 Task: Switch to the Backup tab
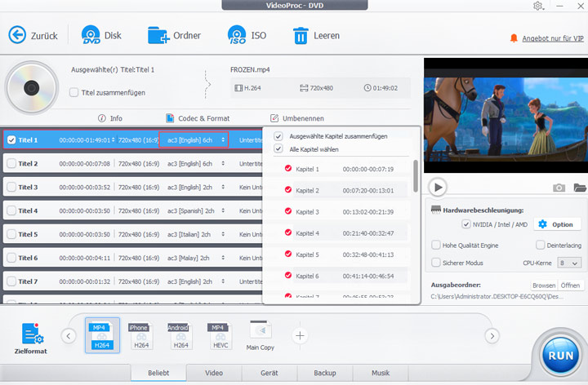click(324, 373)
